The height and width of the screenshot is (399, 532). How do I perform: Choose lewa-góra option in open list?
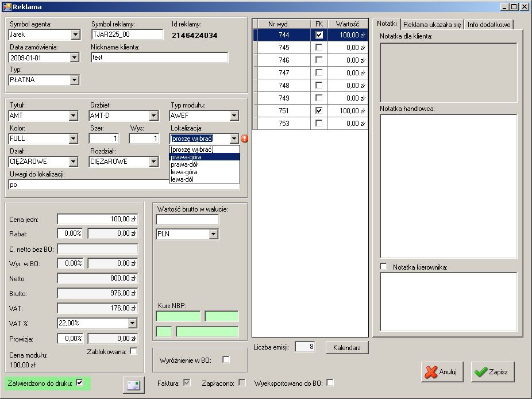(184, 172)
